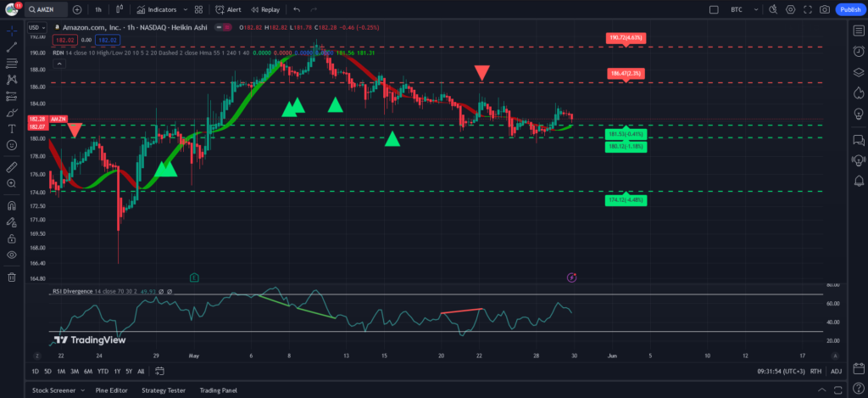Remove objects with trash icon
868x398 pixels.
[x=12, y=277]
